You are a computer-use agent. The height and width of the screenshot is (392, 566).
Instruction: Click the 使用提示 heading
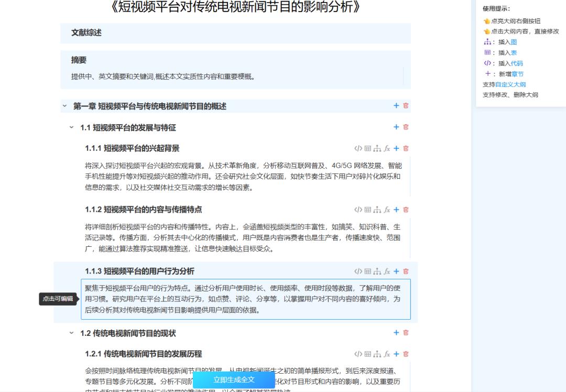coord(496,9)
